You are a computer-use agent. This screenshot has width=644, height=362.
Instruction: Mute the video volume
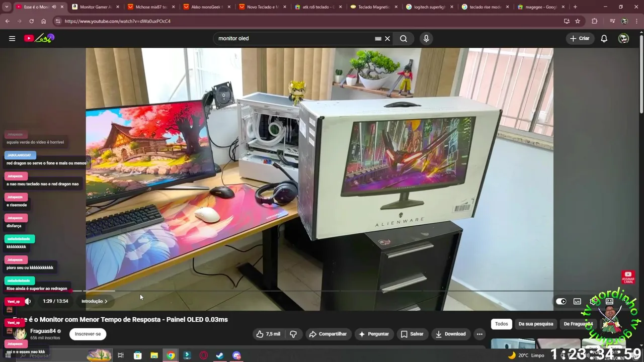28,301
